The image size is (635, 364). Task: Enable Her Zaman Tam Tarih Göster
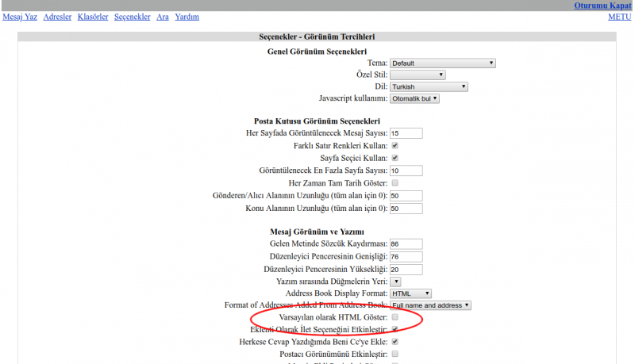pos(394,183)
